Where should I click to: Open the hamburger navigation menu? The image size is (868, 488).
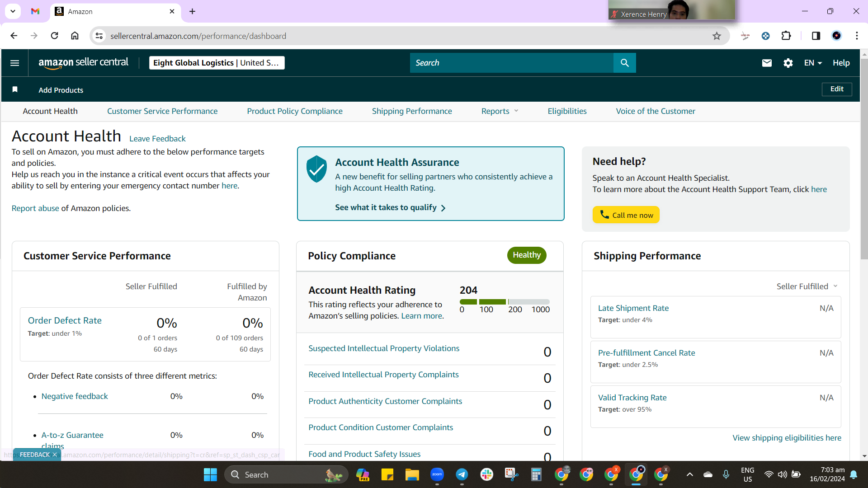point(15,63)
